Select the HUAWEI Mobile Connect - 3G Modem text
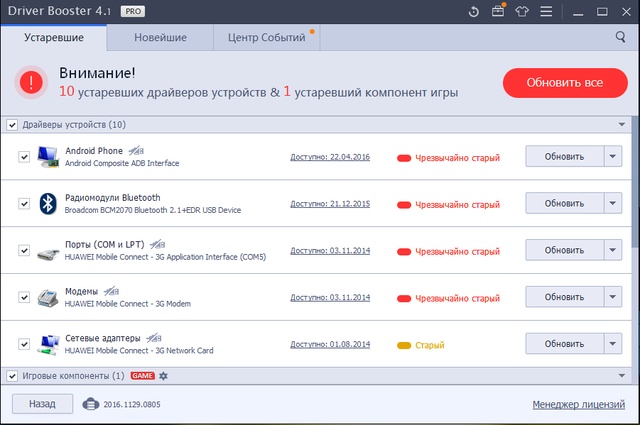Viewport: 640px width, 425px height. (128, 304)
